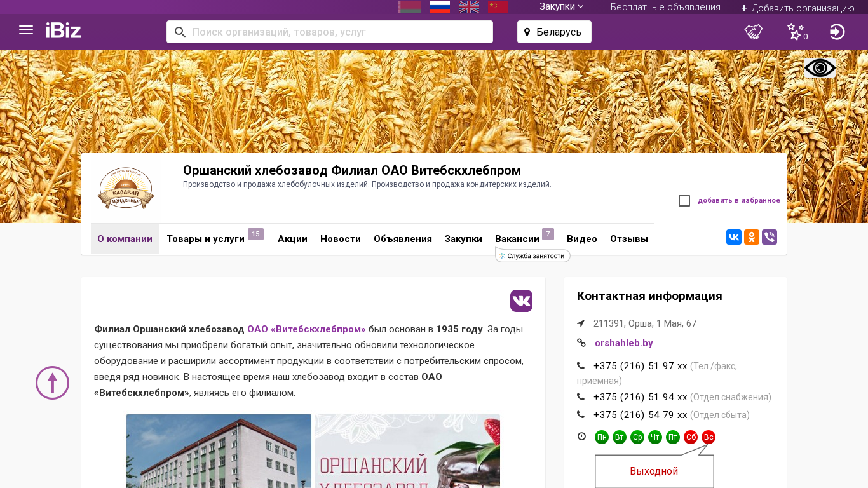Open the Видео tab
Screen dimensions: 868x488
(x=582, y=239)
